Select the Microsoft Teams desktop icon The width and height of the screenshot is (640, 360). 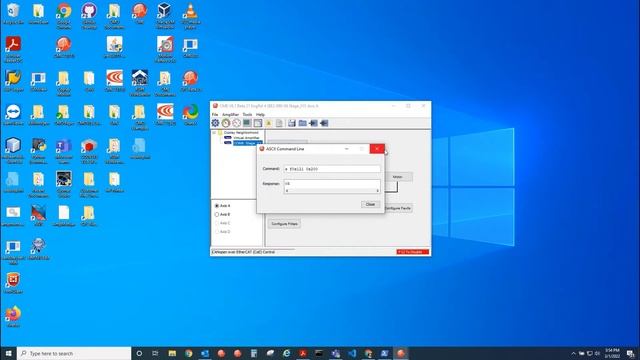click(64, 150)
